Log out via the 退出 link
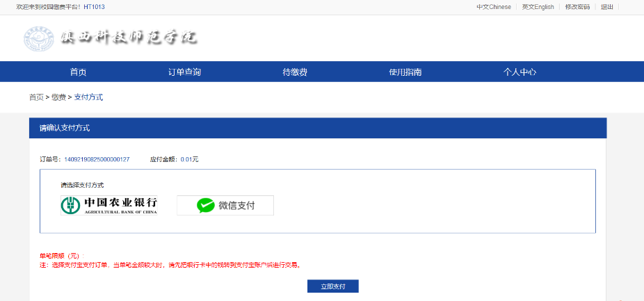This screenshot has width=644, height=301. click(606, 7)
